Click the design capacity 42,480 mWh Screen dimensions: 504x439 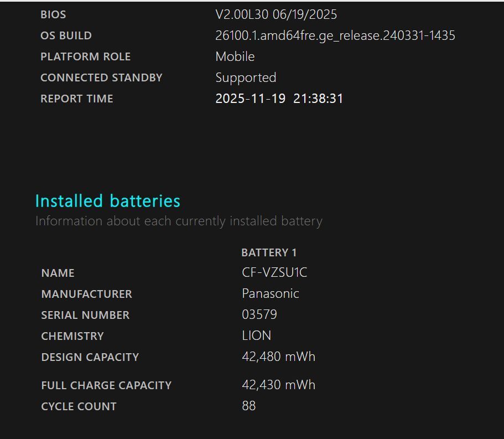tap(278, 357)
